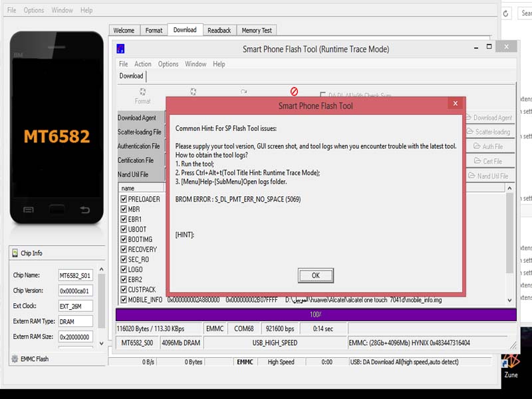Click the Auth File browse button
532x399 pixels.
(489, 146)
